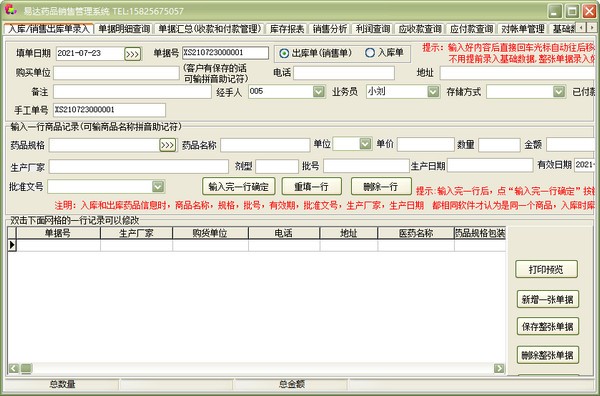Click 新增一张单据 button
600x396 pixels.
pos(547,299)
